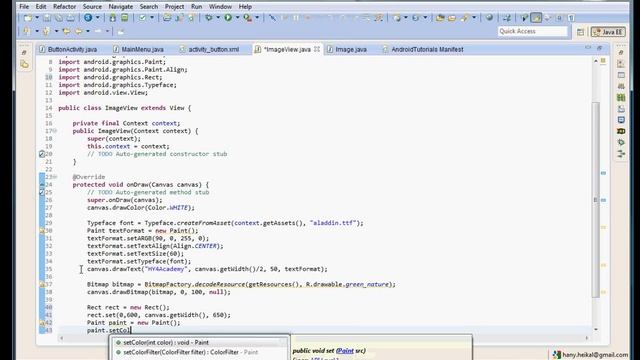Image resolution: width=640 pixels, height=360 pixels.
Task: Collapse the onDraw method fold at line 23
Action: [x=55, y=177]
